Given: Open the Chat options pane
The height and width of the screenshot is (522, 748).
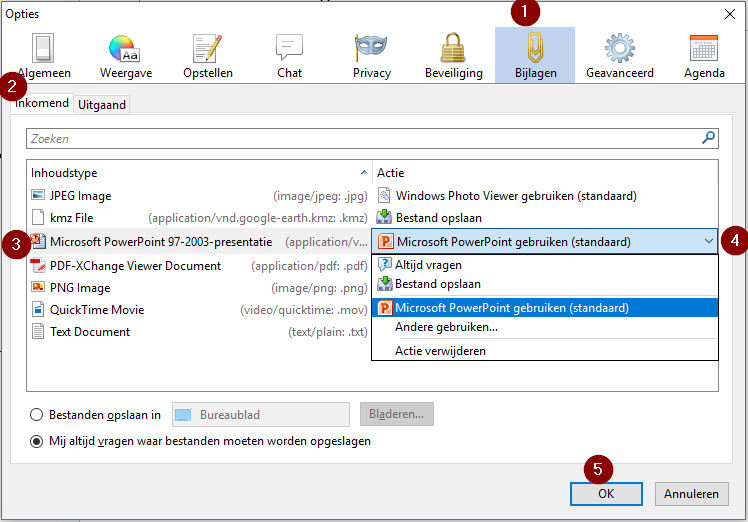Looking at the screenshot, I should [x=290, y=55].
